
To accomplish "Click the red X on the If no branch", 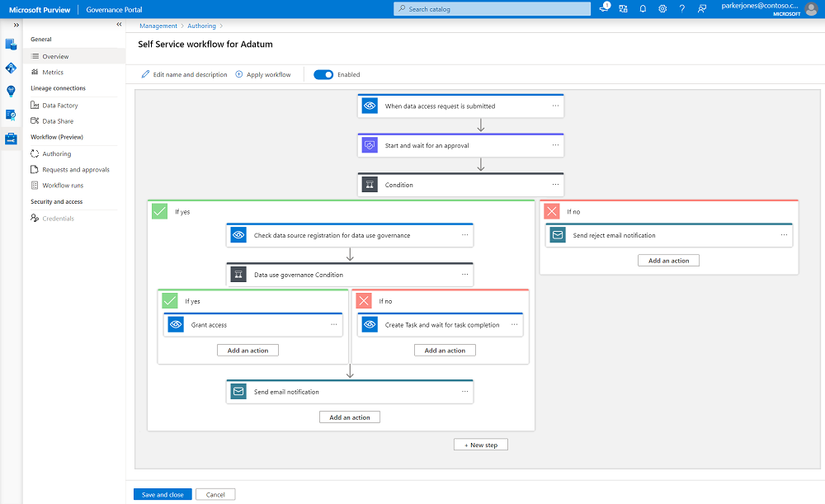I will tap(551, 211).
